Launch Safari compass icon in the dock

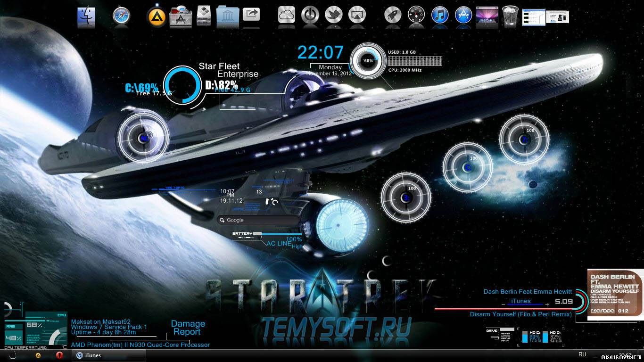coord(121,16)
